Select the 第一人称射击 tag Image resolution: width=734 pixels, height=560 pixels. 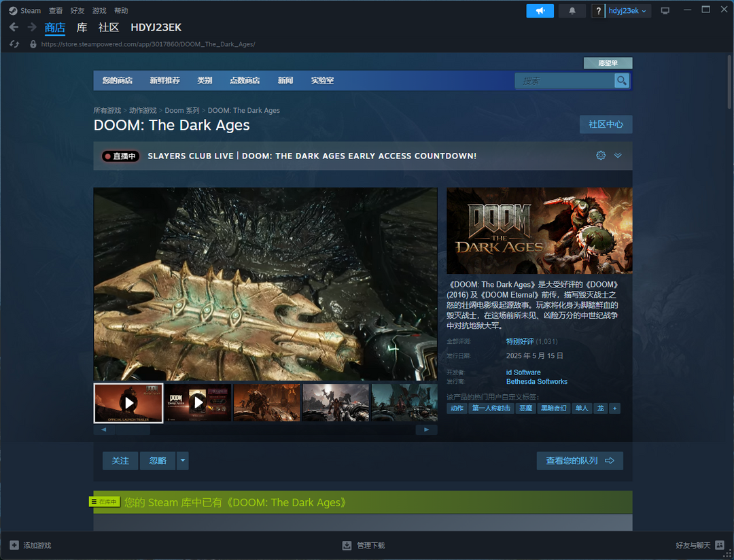click(491, 408)
